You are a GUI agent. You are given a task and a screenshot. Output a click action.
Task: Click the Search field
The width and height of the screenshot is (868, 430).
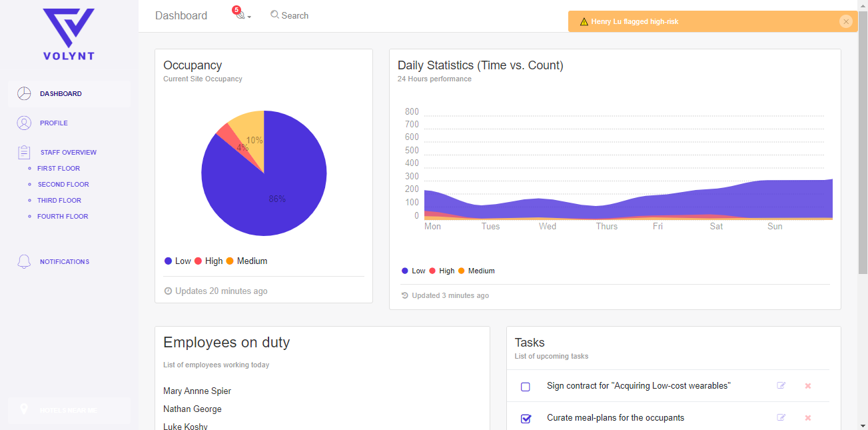coord(289,15)
